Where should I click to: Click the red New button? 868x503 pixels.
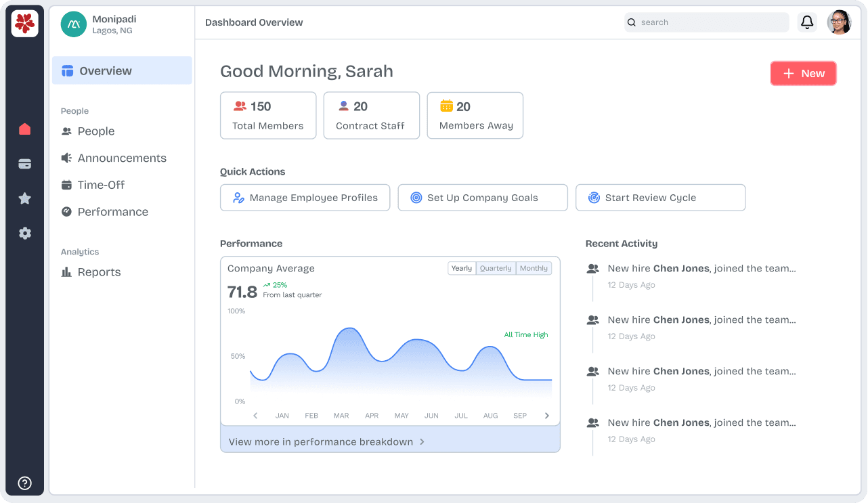click(803, 73)
